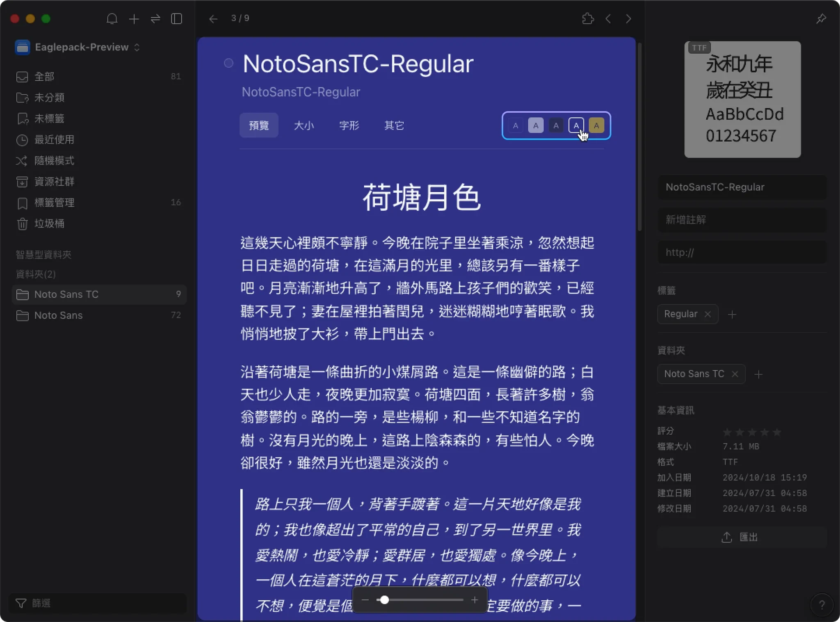This screenshot has width=840, height=622.
Task: Open the plugin puzzle-piece icon
Action: [x=588, y=19]
